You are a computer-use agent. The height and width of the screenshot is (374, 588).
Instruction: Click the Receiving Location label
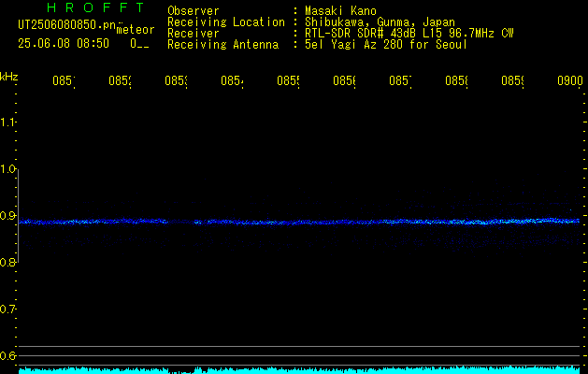226,22
